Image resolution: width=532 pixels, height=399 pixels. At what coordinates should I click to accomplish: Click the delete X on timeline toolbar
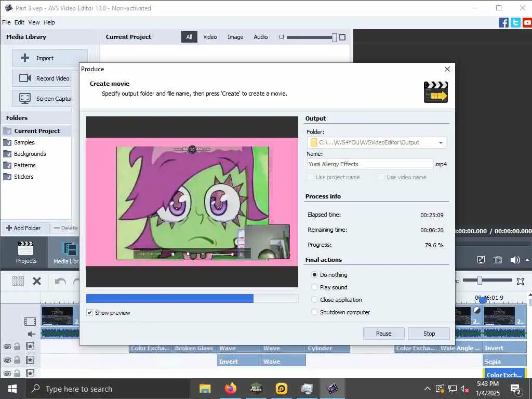(x=37, y=281)
